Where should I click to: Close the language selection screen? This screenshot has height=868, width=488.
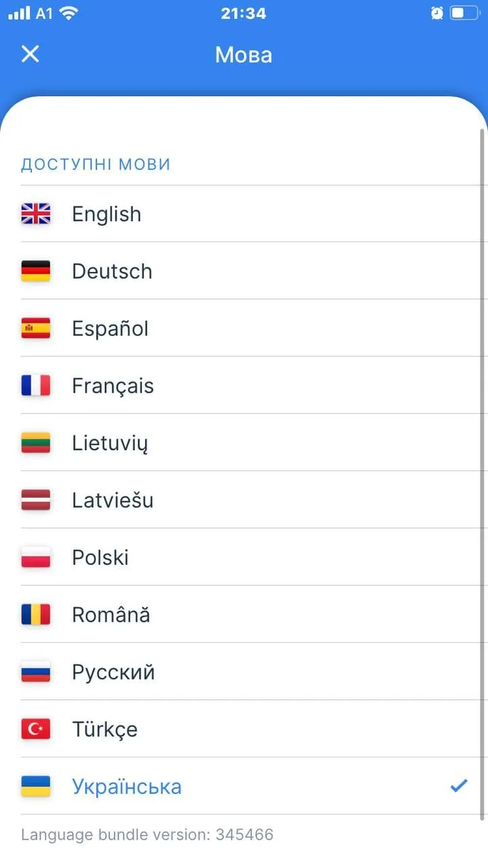(31, 54)
